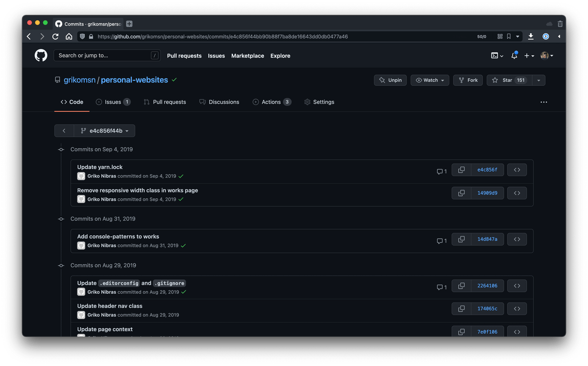Image resolution: width=588 pixels, height=366 pixels.
Task: Open the Remove responsive width class commit
Action: pyautogui.click(x=138, y=190)
